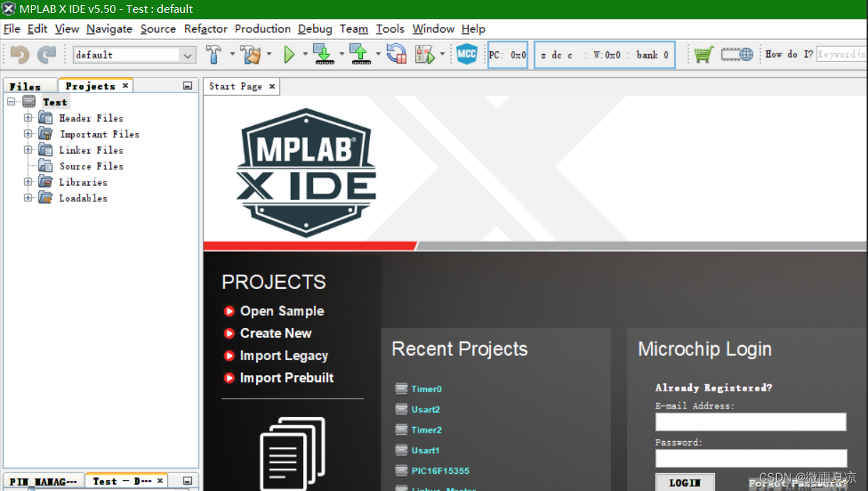The image size is (868, 491).
Task: Click the Loadables folder icon
Action: [46, 198]
